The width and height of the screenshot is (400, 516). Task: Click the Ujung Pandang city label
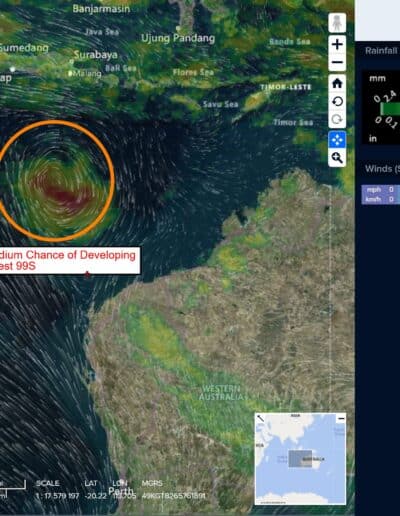tap(178, 38)
